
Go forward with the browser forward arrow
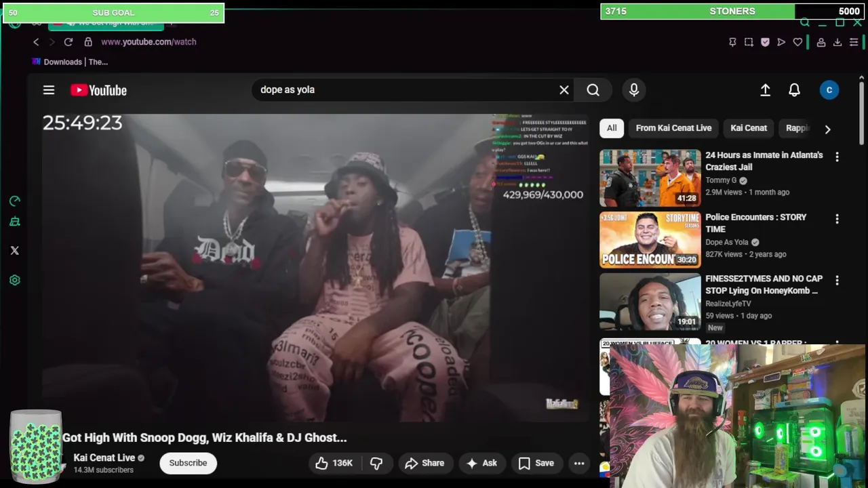point(52,42)
